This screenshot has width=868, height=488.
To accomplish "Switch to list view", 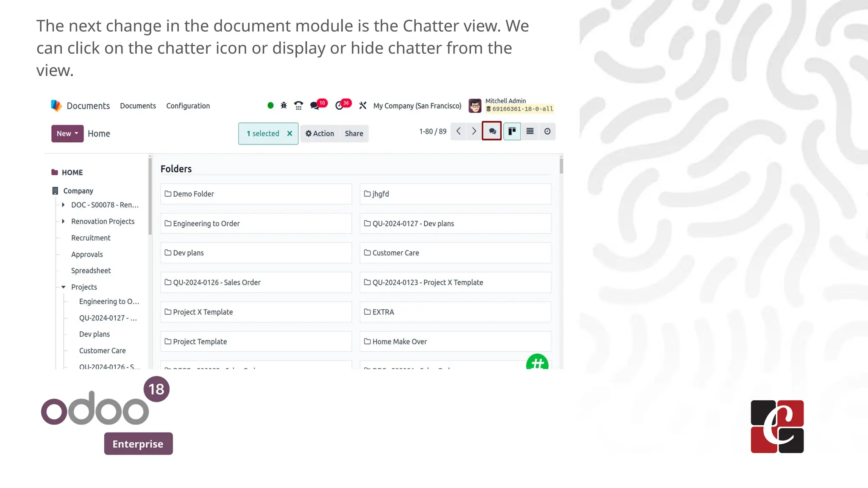I will pos(530,131).
